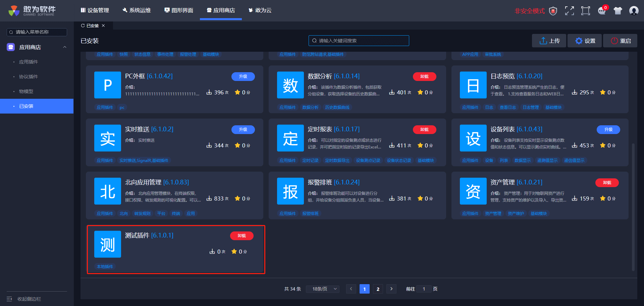Click the GANWEI software logo
This screenshot has height=306, width=644.
pos(32,11)
